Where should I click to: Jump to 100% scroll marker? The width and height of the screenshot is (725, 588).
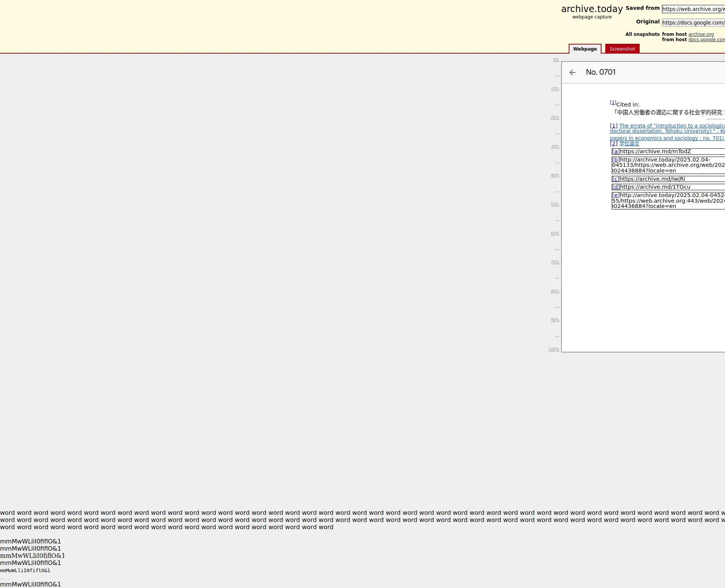pos(554,349)
